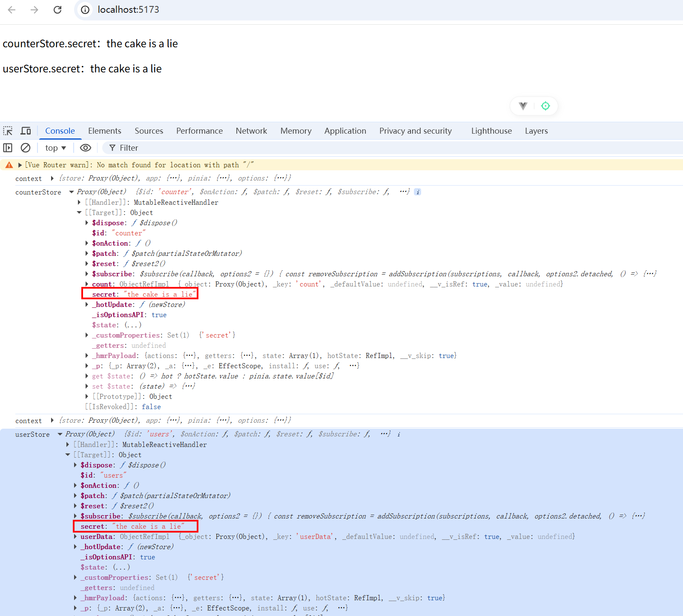Screen dimensions: 683x616
Task: Open the Privacy and security tab
Action: click(x=416, y=131)
